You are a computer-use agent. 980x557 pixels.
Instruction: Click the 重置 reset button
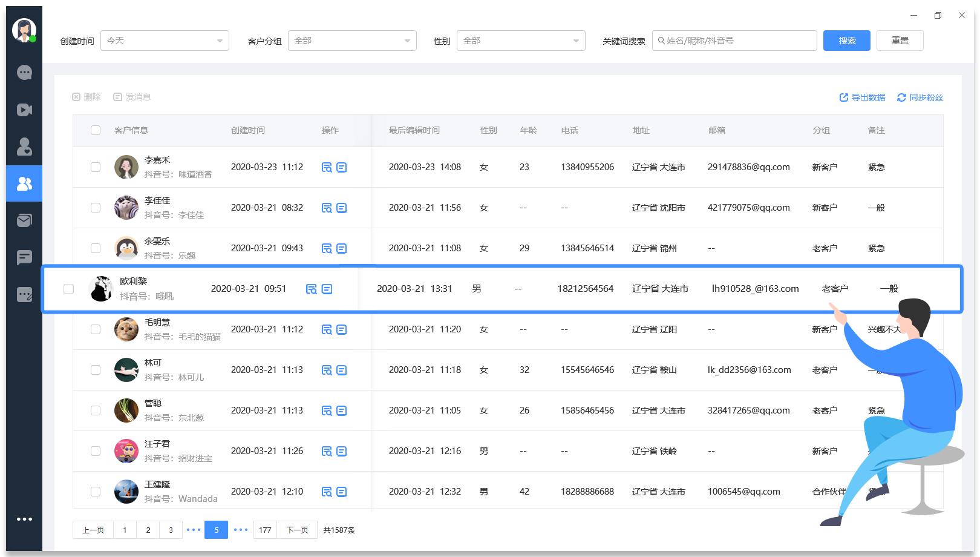pos(900,41)
